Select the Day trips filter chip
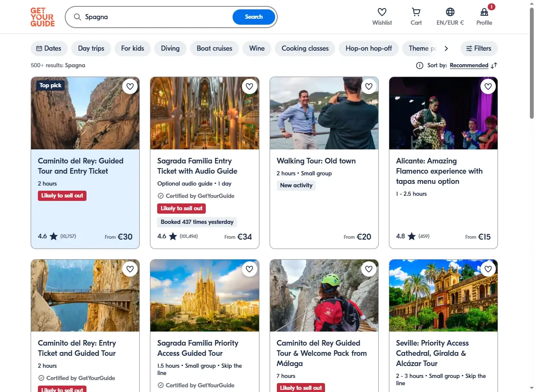Screen dimensions: 535x392 pos(91,49)
